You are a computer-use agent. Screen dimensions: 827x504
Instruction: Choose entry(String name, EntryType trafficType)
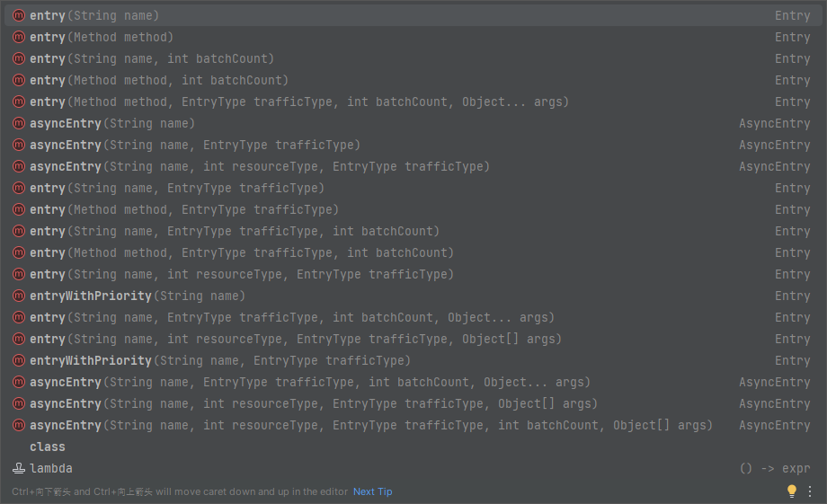point(413,188)
